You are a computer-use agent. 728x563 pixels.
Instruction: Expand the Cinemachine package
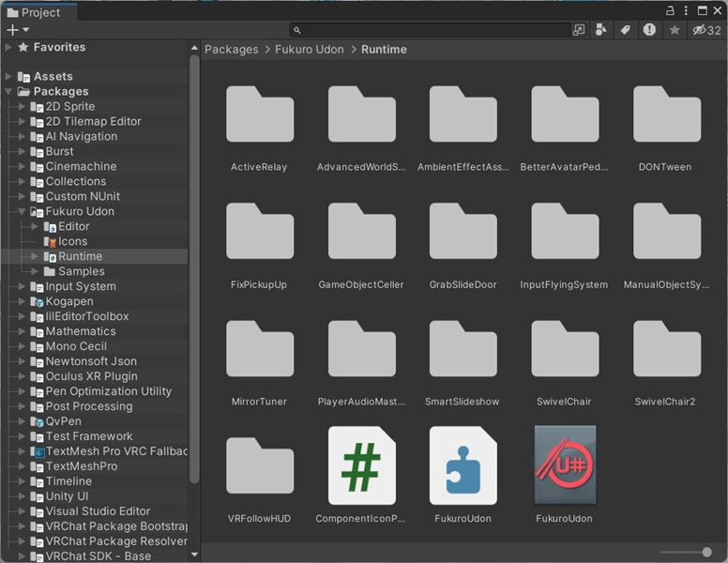(22, 166)
